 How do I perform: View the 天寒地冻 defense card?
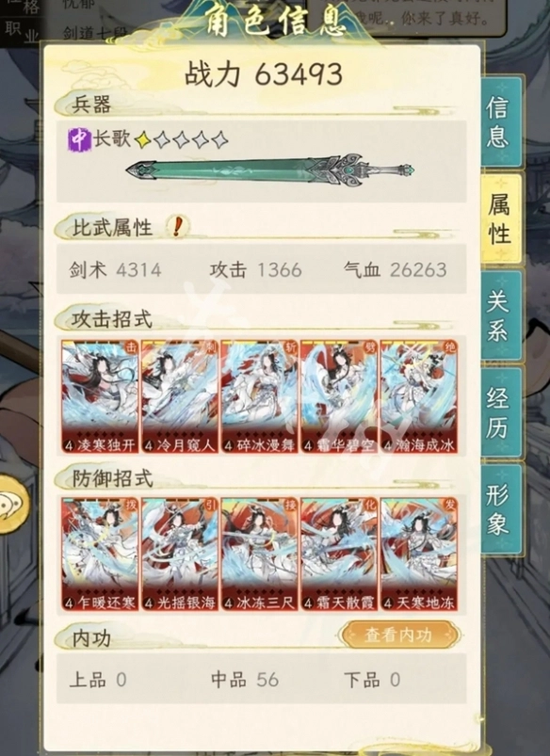tap(419, 555)
